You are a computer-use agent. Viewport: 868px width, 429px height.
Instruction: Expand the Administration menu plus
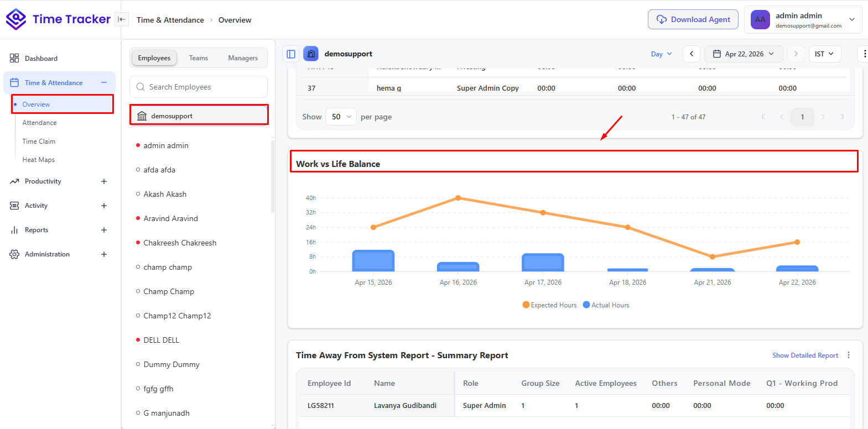click(104, 254)
